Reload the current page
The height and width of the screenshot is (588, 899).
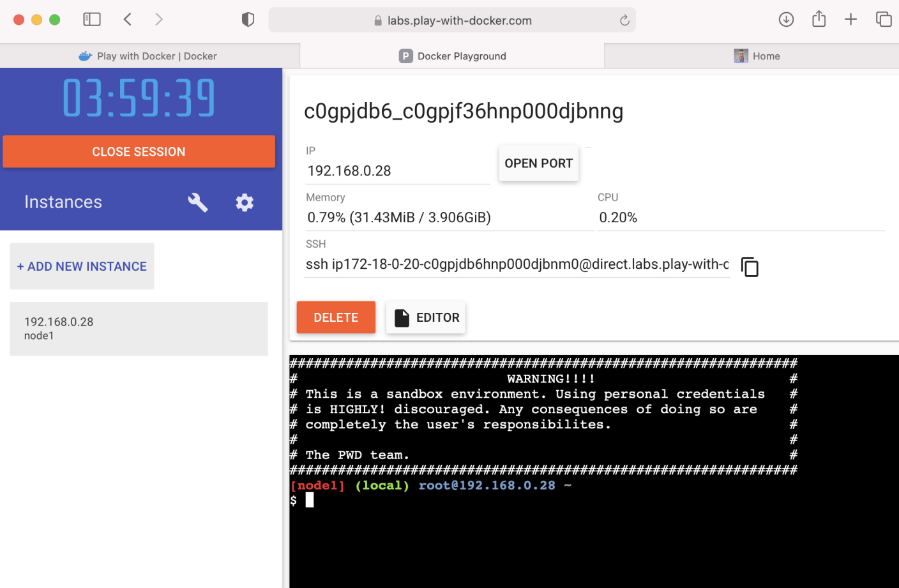(624, 20)
